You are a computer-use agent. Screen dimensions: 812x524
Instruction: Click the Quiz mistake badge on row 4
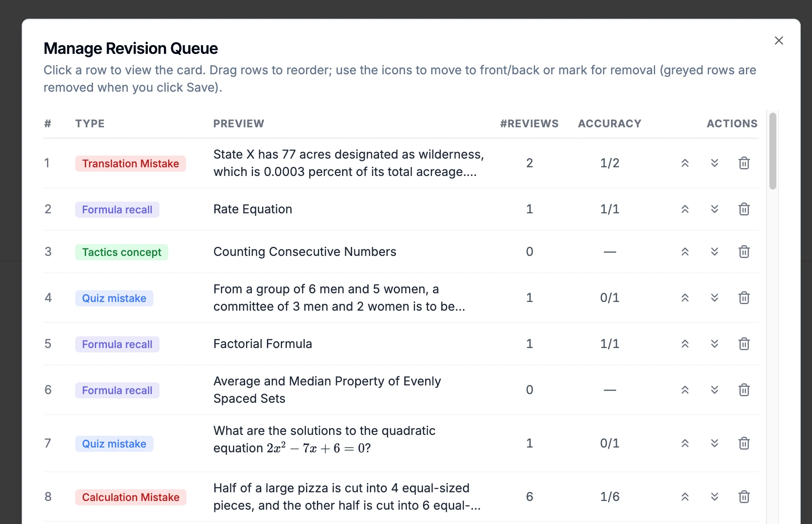tap(114, 298)
